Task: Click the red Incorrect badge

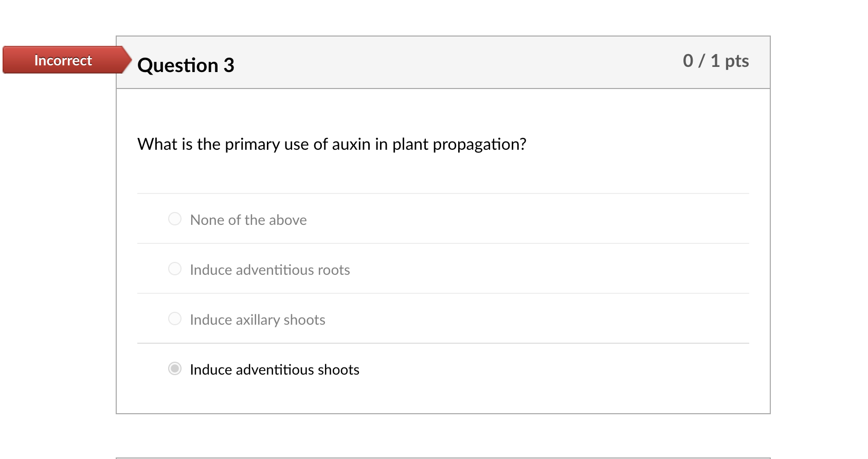Action: click(63, 60)
